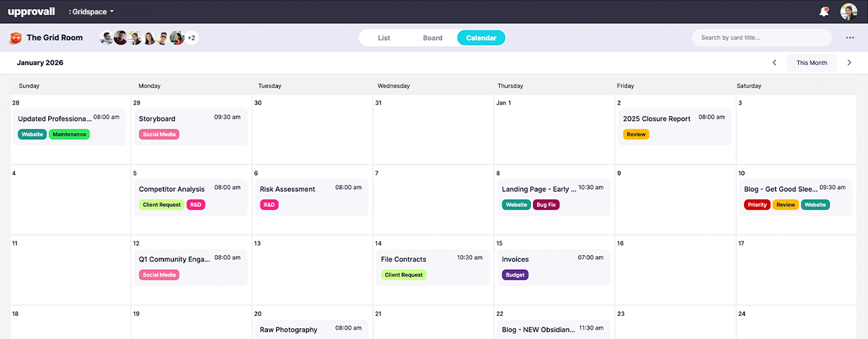The image size is (868, 339).
Task: Open the notifications bell
Action: 824,12
